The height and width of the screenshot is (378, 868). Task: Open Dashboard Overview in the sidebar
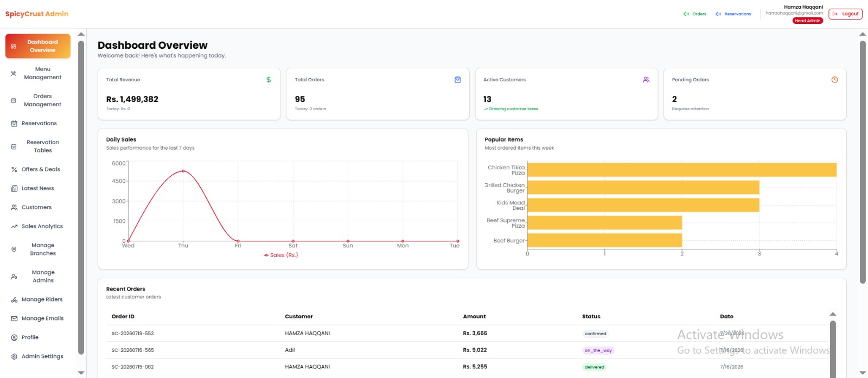pyautogui.click(x=38, y=46)
